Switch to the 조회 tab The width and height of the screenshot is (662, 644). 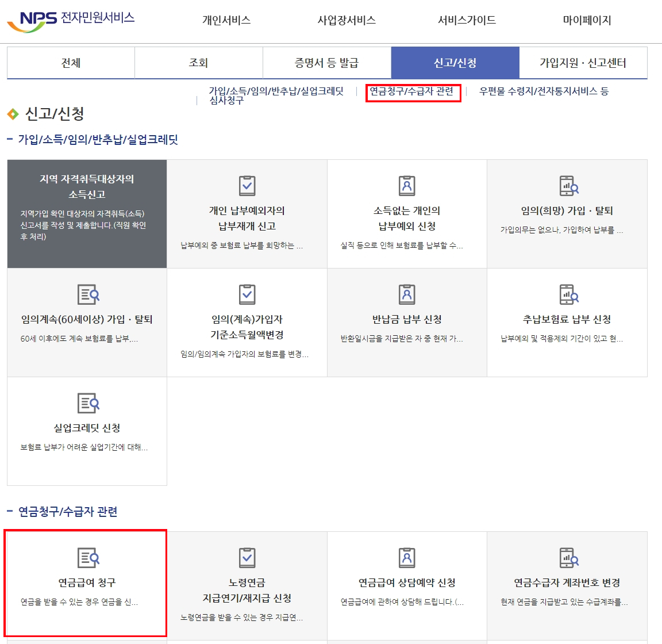tap(199, 63)
